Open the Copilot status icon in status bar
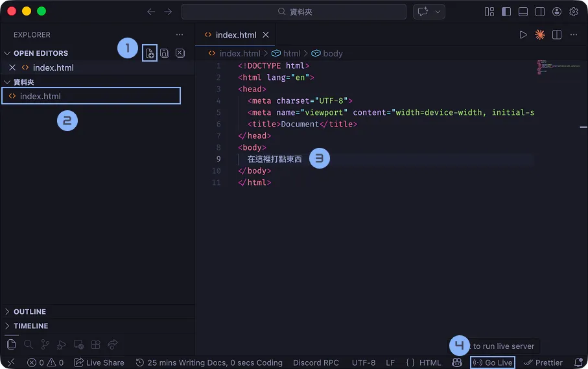588x369 pixels. click(457, 363)
